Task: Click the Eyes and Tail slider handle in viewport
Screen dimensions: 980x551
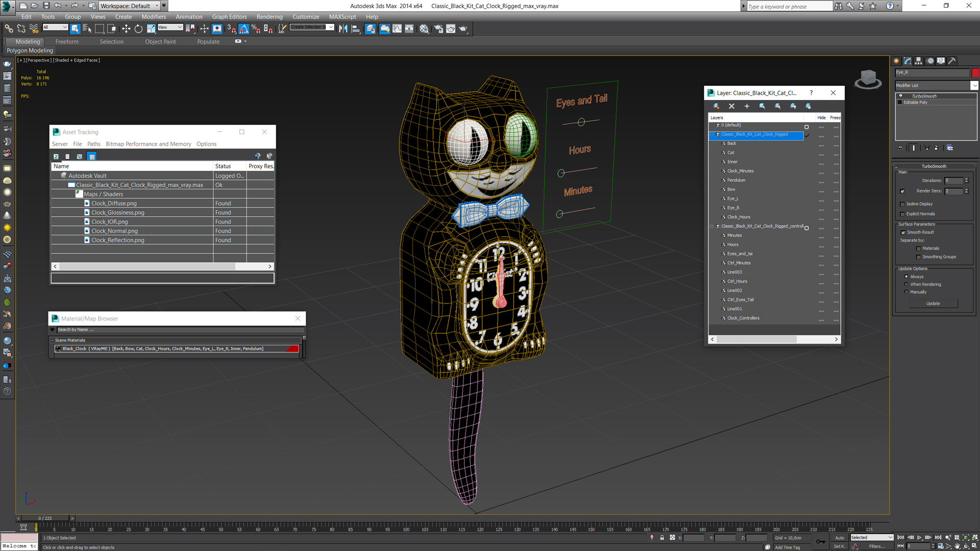Action: pyautogui.click(x=581, y=122)
